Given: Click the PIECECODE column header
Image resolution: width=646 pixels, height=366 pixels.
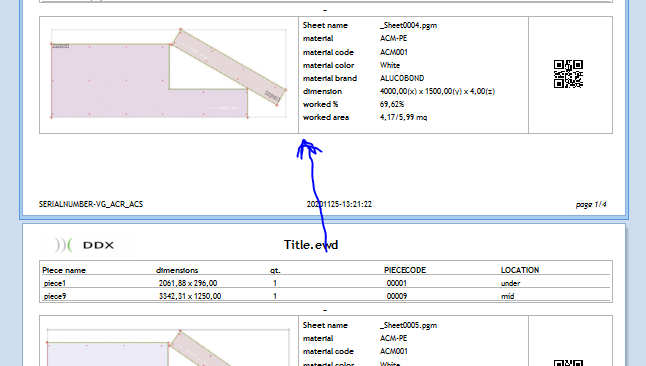Looking at the screenshot, I should pos(405,270).
